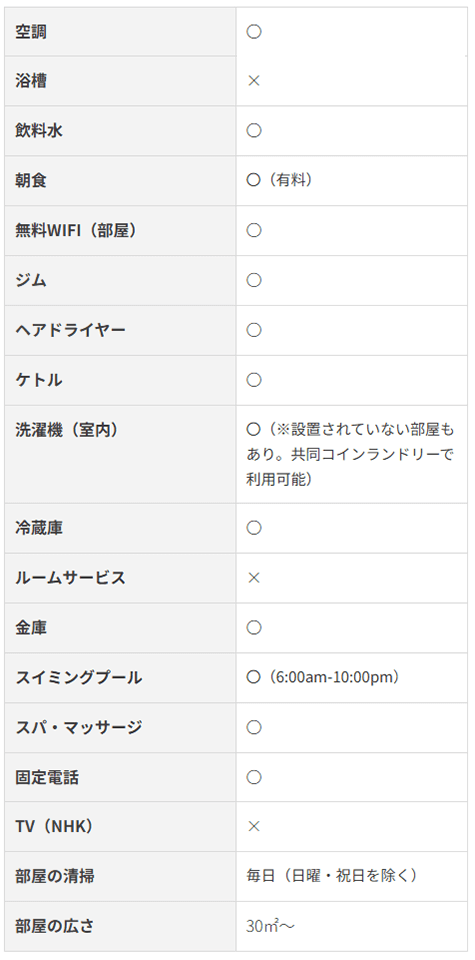Click the circle mark for 空調
This screenshot has height=960, width=475.
coord(254,31)
